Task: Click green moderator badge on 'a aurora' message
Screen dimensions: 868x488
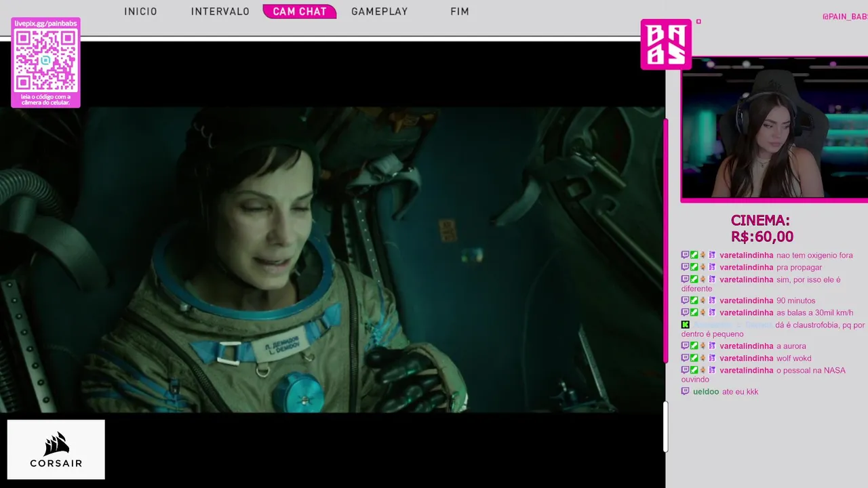Action: tap(694, 346)
